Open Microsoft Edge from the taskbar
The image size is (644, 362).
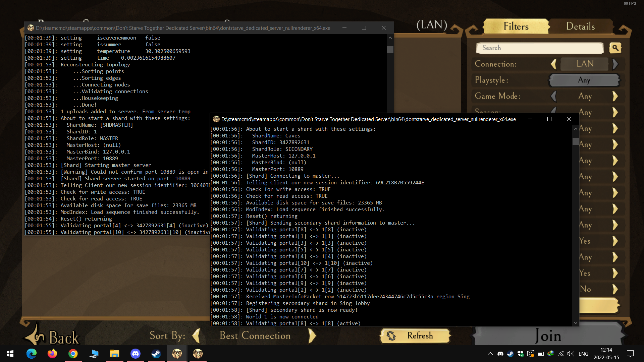tap(31, 354)
